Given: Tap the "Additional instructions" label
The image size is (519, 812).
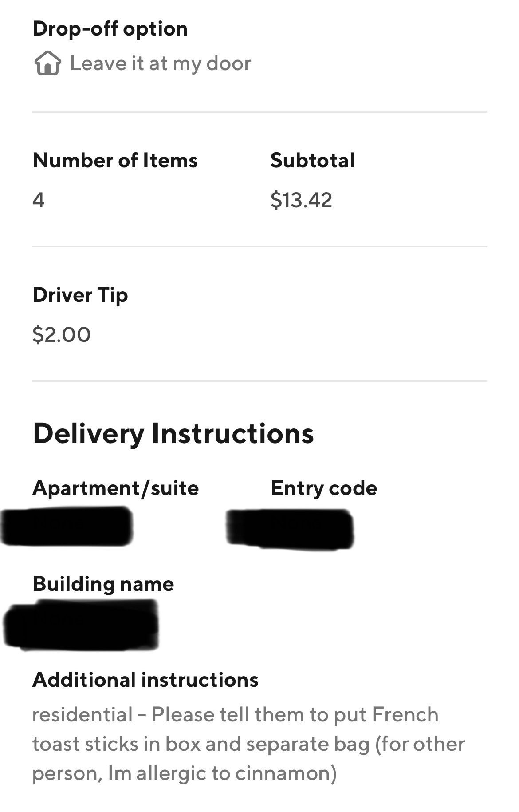Looking at the screenshot, I should [145, 680].
